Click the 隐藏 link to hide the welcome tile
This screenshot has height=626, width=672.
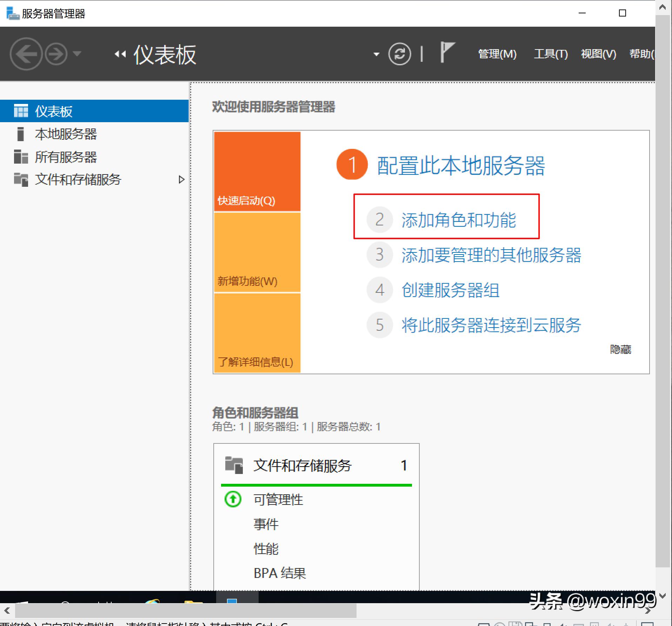tap(621, 349)
